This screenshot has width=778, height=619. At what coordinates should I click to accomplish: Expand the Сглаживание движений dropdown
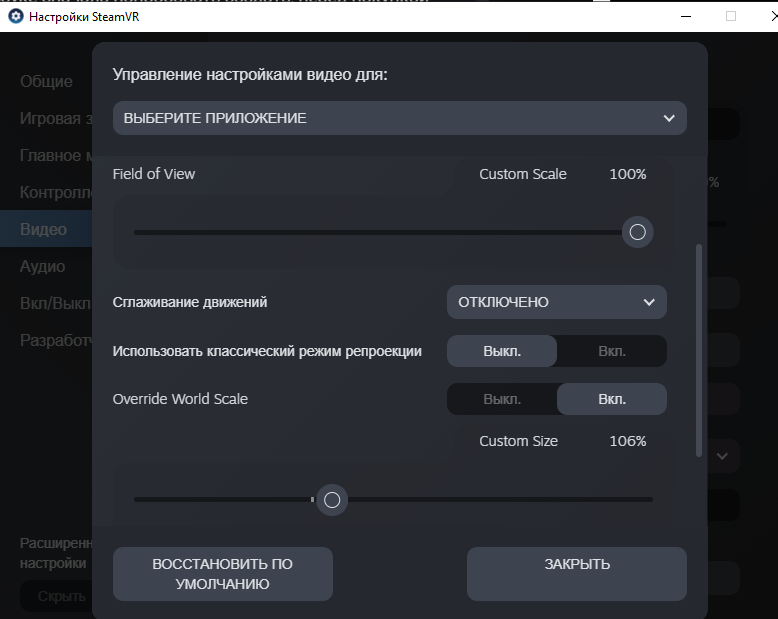pos(556,302)
